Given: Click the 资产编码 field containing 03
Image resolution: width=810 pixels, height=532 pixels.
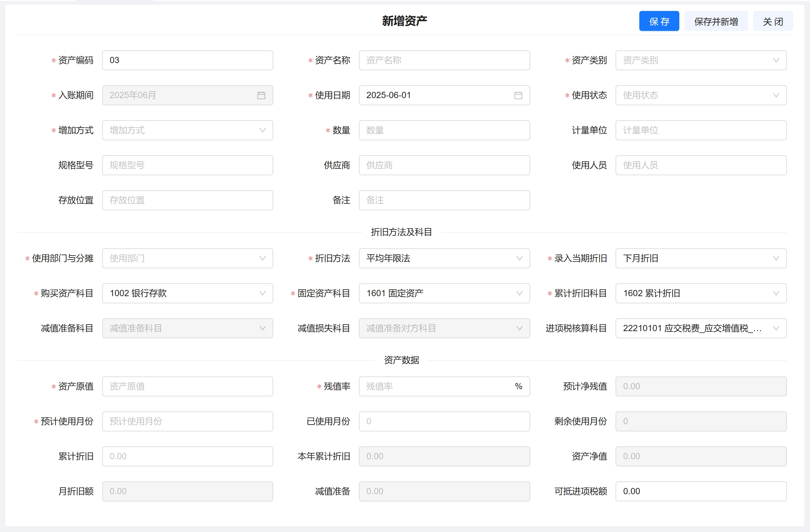Looking at the screenshot, I should pyautogui.click(x=188, y=60).
